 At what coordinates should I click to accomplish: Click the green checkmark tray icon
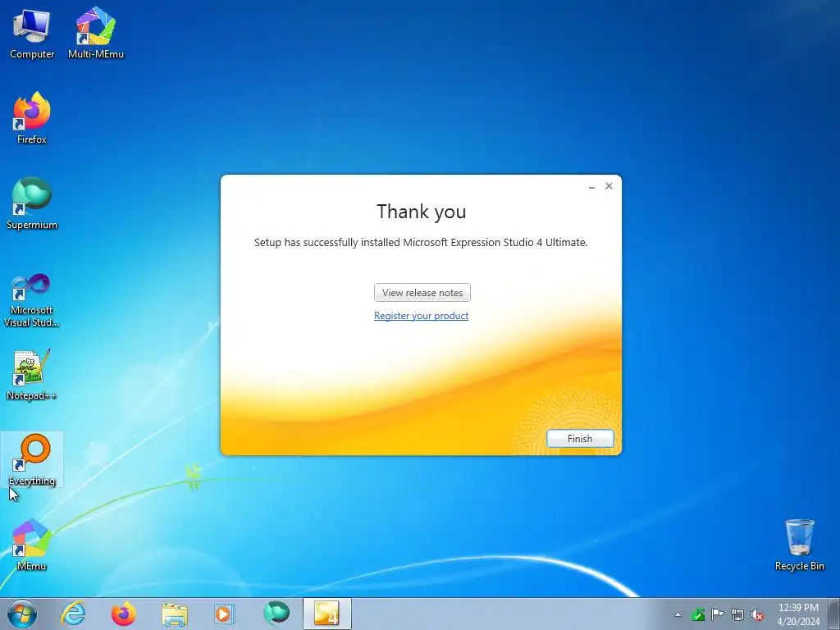(x=697, y=614)
